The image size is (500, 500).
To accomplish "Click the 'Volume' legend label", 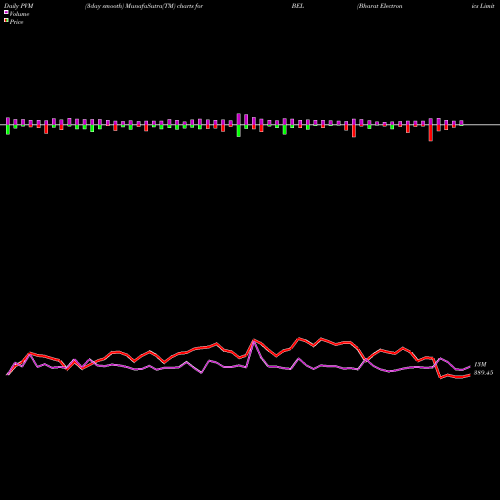I will pyautogui.click(x=19, y=14).
